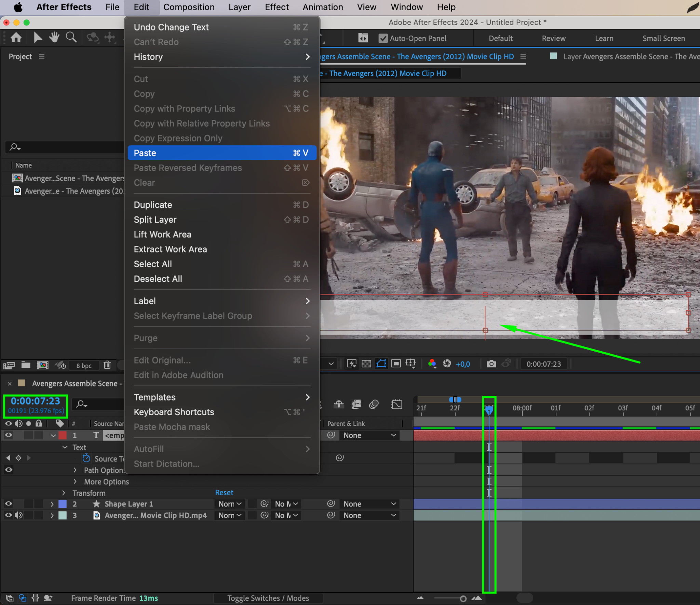Click the Selection arrow tool

38,37
